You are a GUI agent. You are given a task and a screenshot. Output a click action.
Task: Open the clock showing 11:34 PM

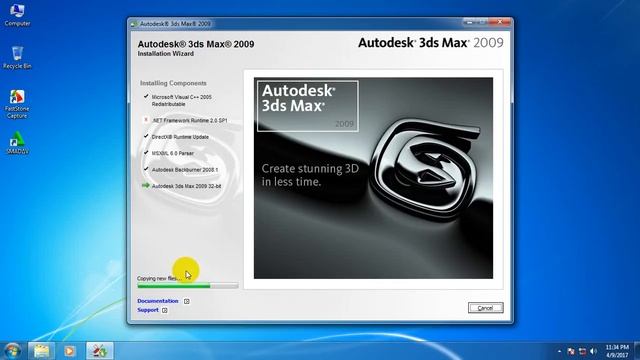click(617, 351)
